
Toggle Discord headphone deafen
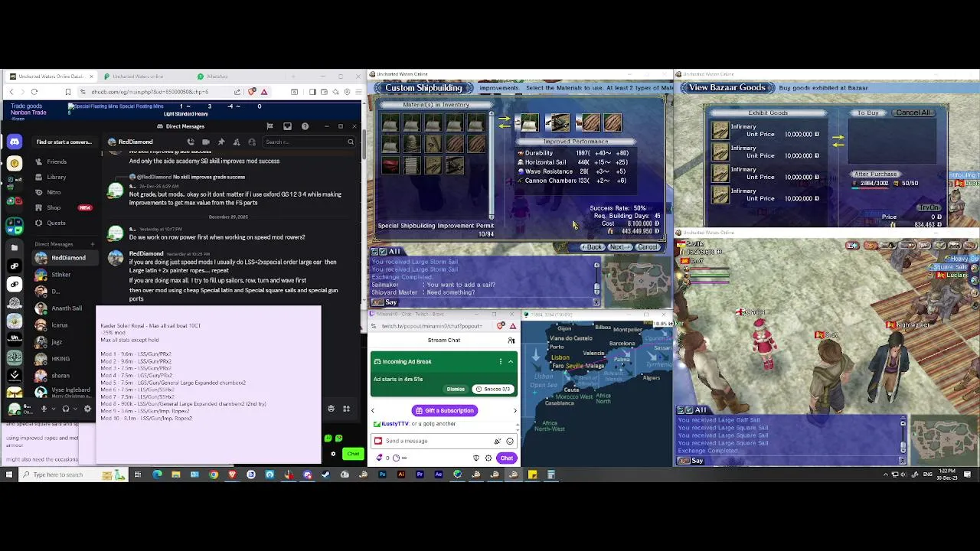pos(66,409)
